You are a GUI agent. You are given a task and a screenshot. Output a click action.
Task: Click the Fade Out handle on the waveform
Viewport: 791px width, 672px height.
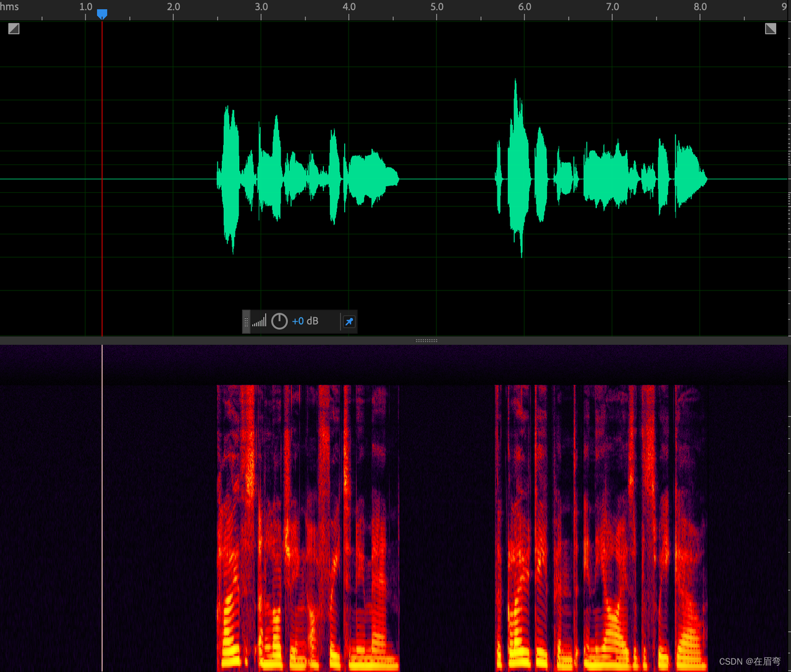771,28
